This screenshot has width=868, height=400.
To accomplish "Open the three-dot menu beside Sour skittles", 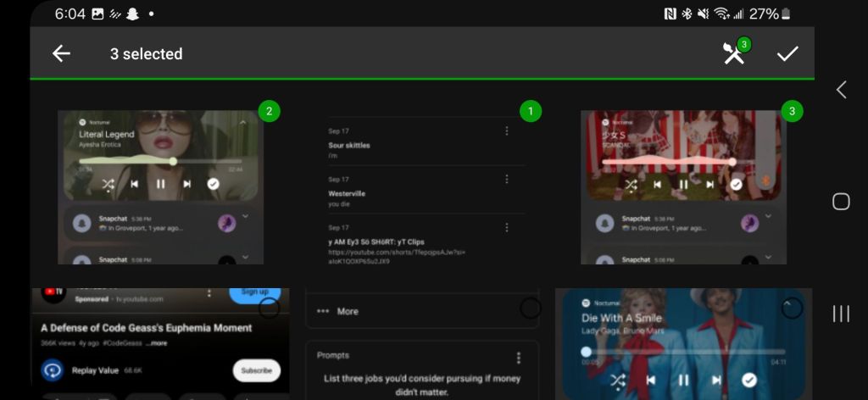I will click(x=507, y=131).
